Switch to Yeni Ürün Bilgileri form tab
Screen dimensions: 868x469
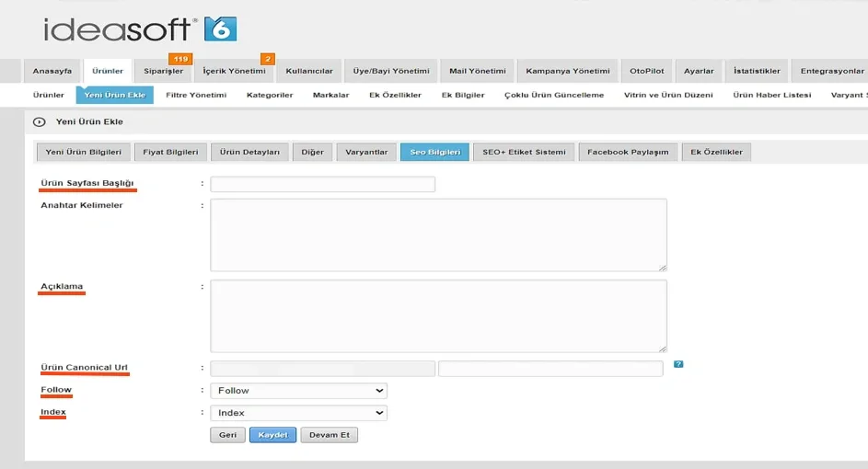point(83,152)
